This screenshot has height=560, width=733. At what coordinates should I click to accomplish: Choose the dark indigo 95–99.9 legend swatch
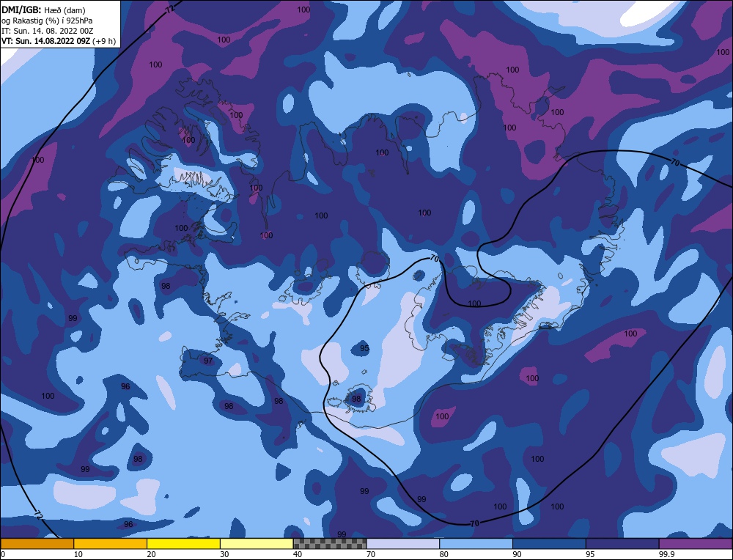tap(622, 544)
